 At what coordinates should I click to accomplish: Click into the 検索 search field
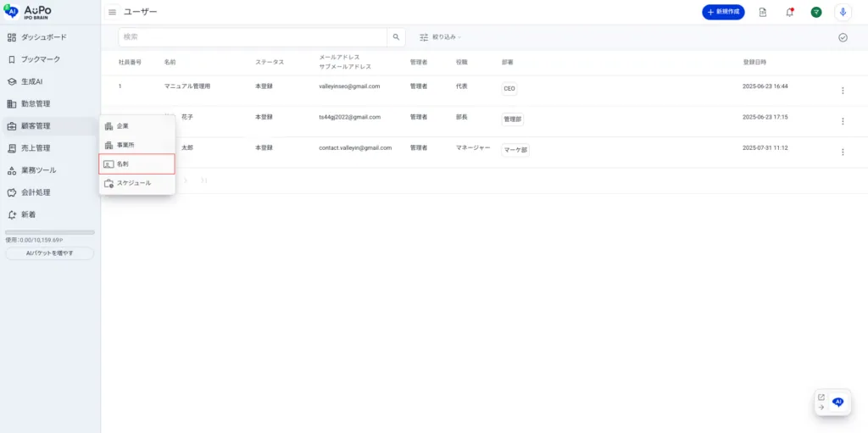click(x=253, y=37)
